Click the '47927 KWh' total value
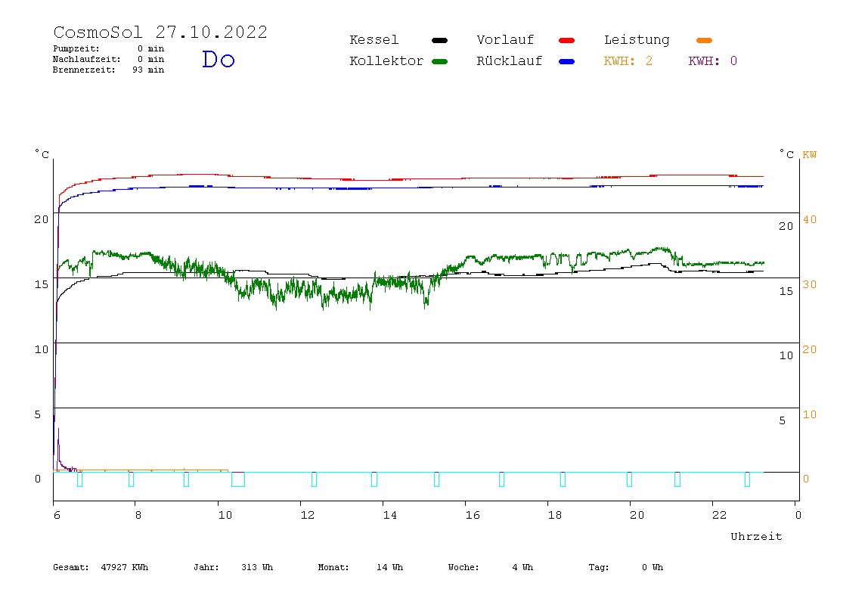Viewport: 868px width, 614px height. point(125,567)
